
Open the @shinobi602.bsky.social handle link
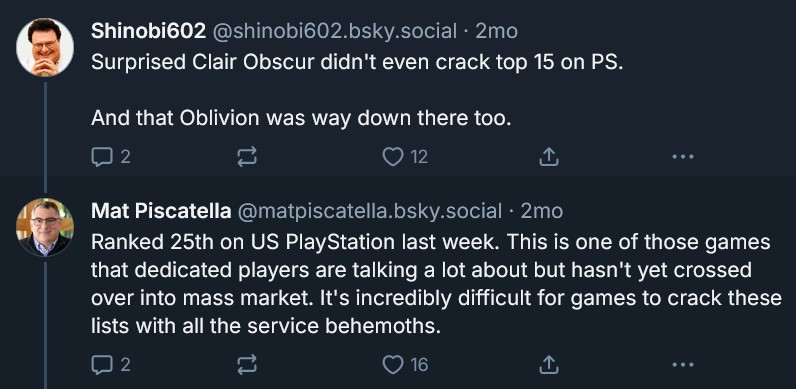point(334,31)
